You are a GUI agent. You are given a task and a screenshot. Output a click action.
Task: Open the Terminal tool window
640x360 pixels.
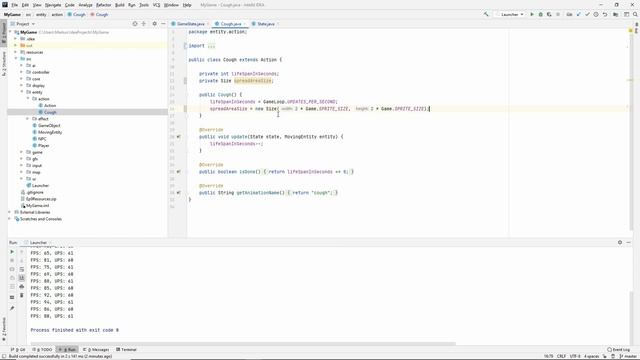click(x=127, y=350)
